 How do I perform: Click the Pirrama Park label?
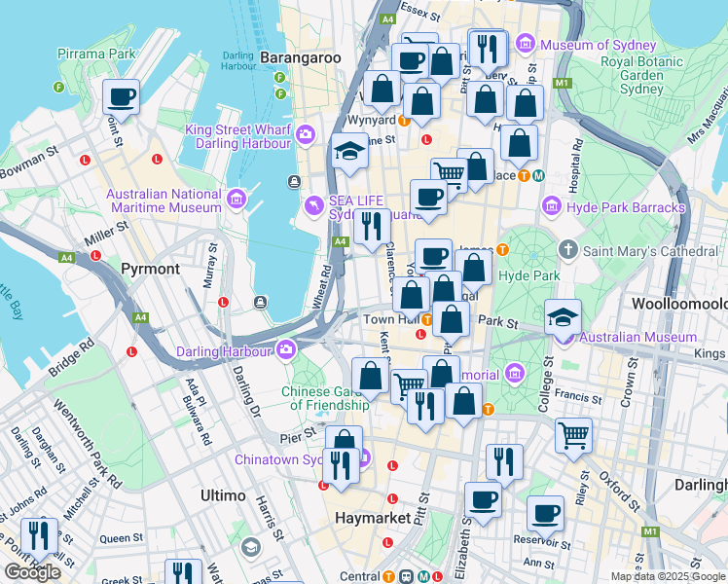pos(96,54)
